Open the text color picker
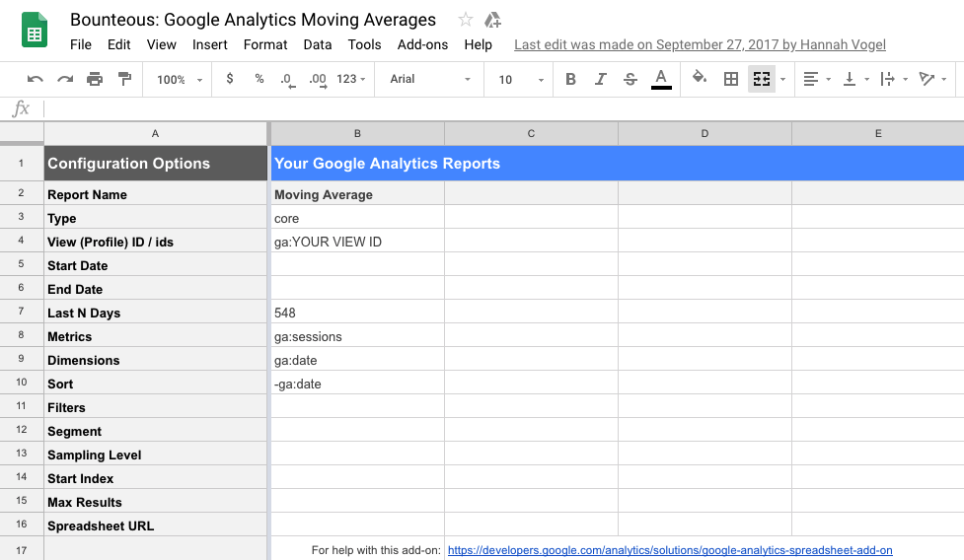 click(661, 79)
